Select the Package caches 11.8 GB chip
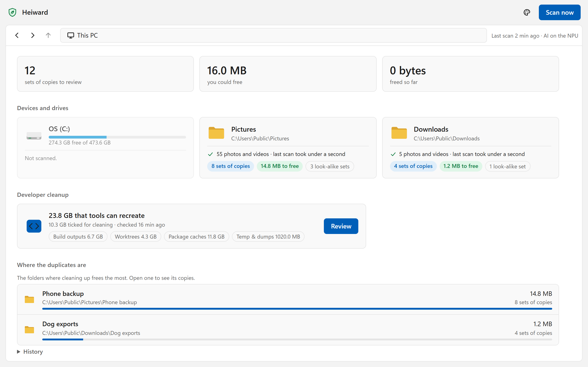The width and height of the screenshot is (588, 367). coord(196,237)
